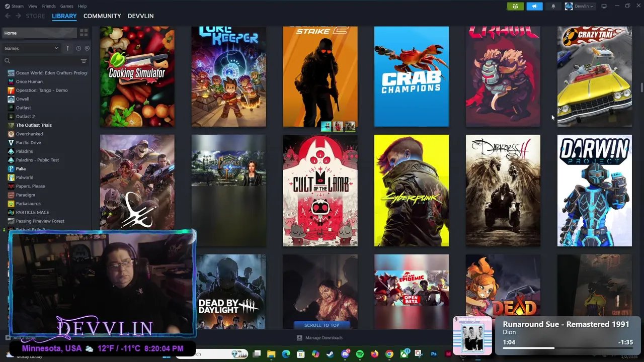The height and width of the screenshot is (362, 644).
Task: Open Discord from the taskbar
Action: click(345, 354)
